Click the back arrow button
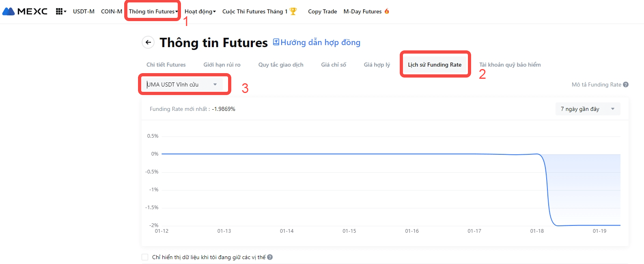Viewport: 644px width, 264px height. tap(148, 42)
